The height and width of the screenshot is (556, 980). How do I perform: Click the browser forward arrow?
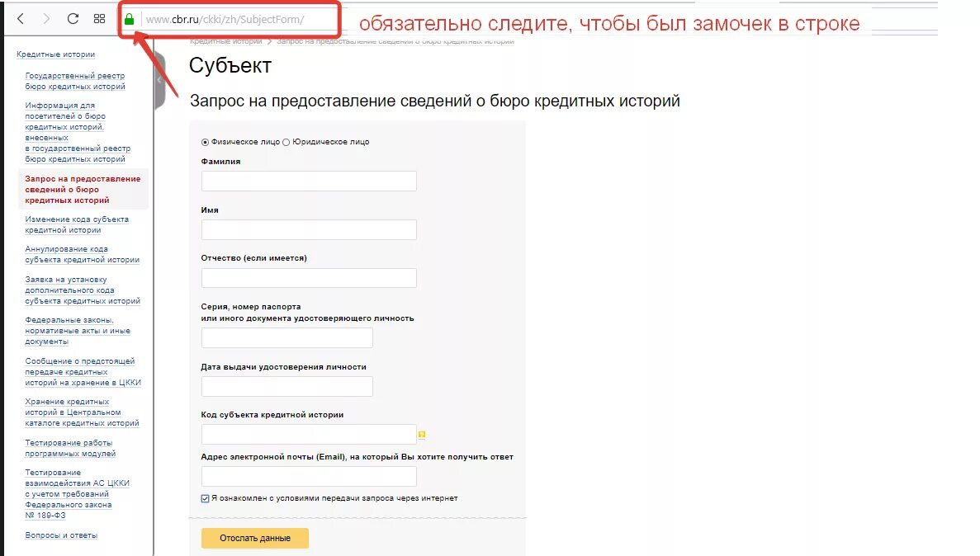(46, 19)
